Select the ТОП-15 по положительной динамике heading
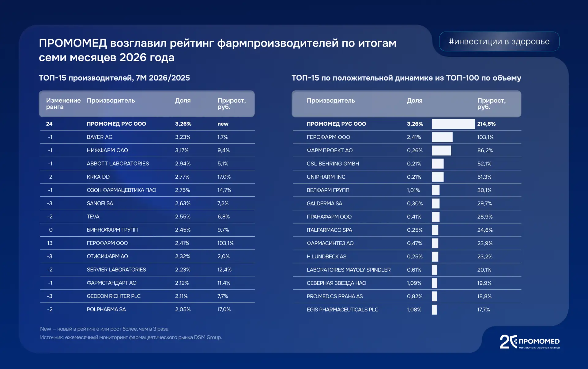588x369 pixels. tap(406, 78)
